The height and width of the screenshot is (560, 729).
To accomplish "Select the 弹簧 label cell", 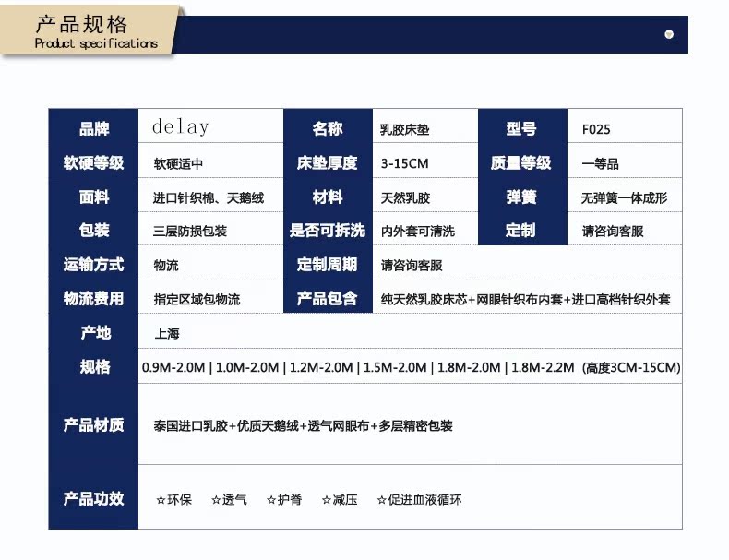I will [x=522, y=196].
